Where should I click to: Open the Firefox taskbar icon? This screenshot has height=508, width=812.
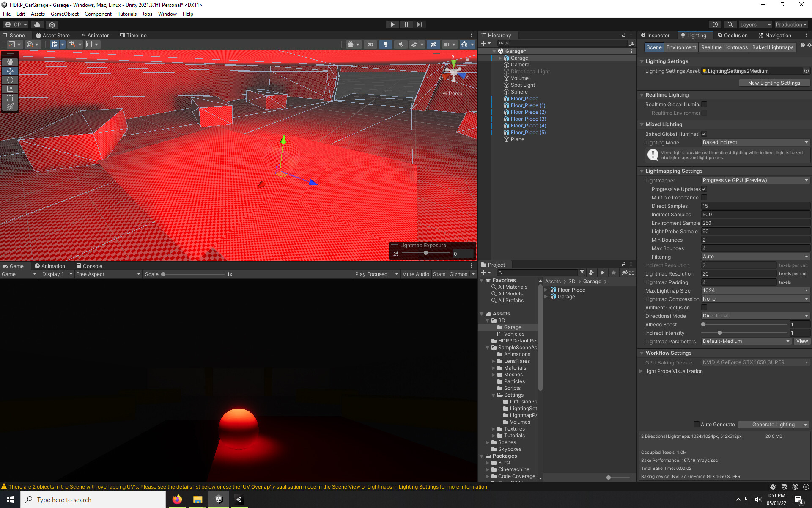[x=177, y=500]
